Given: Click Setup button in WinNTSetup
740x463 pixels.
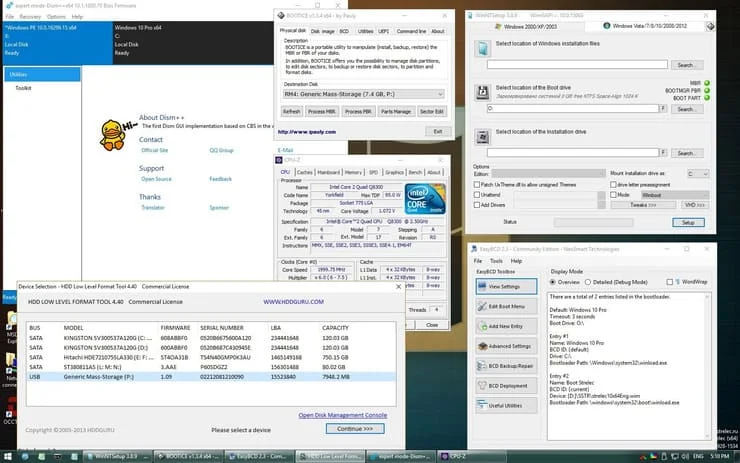Looking at the screenshot, I should pyautogui.click(x=688, y=222).
